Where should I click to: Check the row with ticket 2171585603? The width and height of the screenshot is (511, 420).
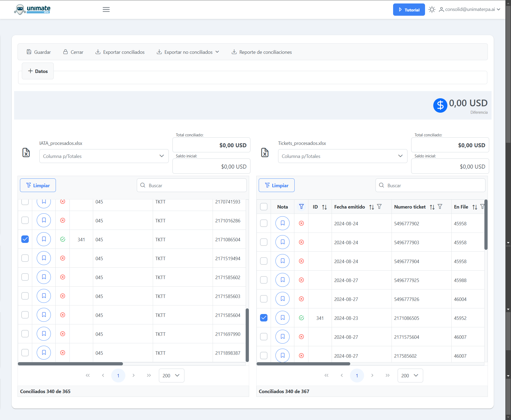pyautogui.click(x=25, y=296)
